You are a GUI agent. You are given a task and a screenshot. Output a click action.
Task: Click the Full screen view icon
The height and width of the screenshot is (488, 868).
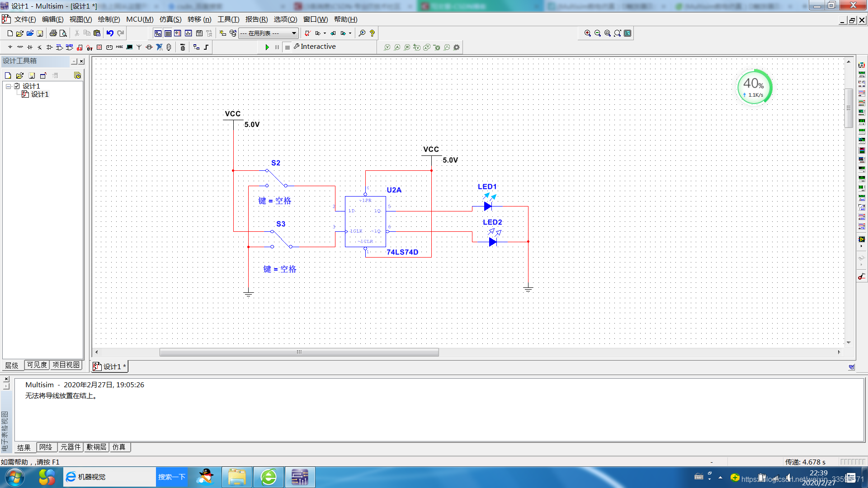click(x=627, y=33)
